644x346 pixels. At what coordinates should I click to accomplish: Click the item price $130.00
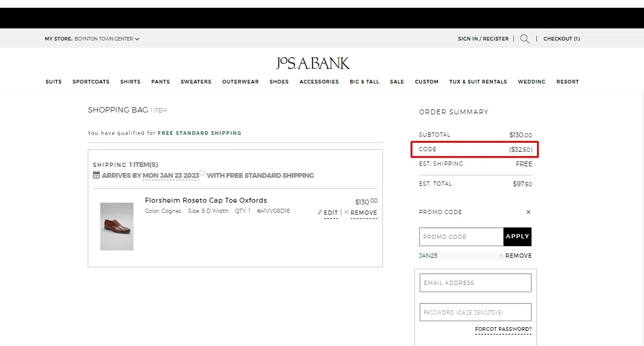[x=366, y=201]
